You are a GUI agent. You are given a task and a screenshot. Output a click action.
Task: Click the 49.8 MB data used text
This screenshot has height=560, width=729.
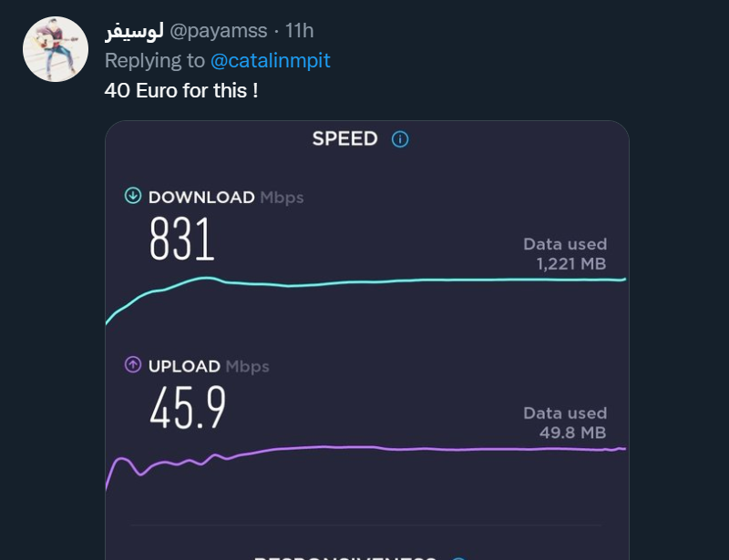pos(573,433)
